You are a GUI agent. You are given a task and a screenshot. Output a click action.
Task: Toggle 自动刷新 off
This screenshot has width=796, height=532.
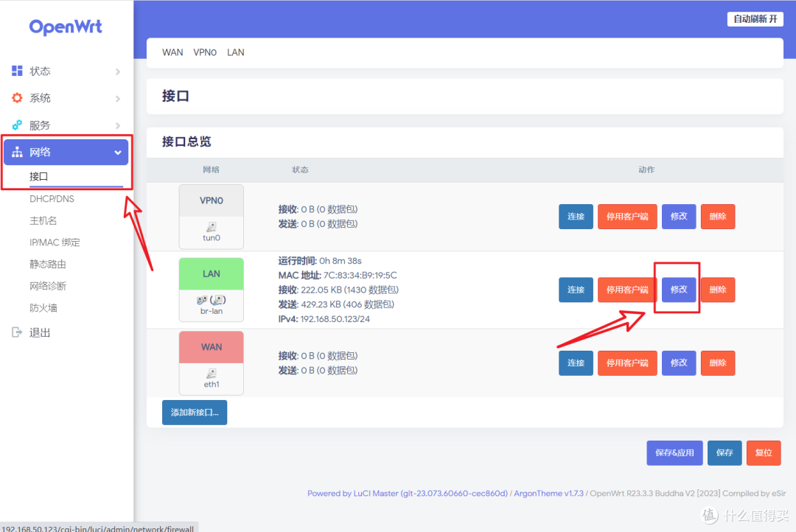755,18
